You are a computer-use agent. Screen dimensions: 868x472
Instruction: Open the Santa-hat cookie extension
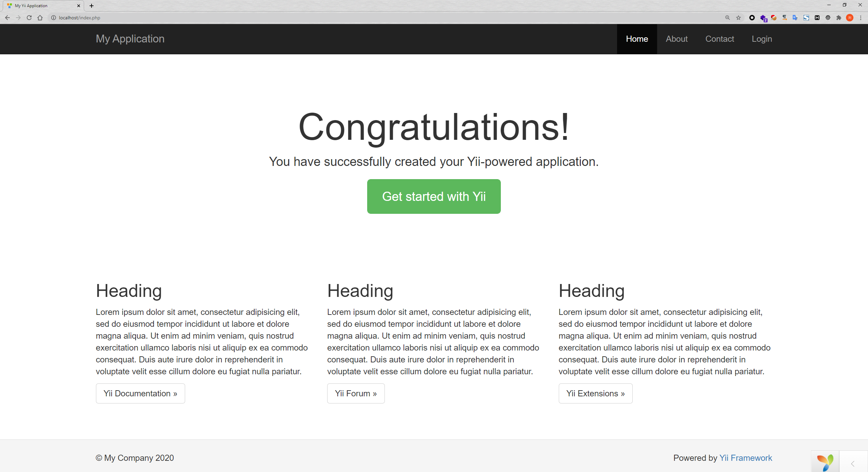tap(773, 18)
